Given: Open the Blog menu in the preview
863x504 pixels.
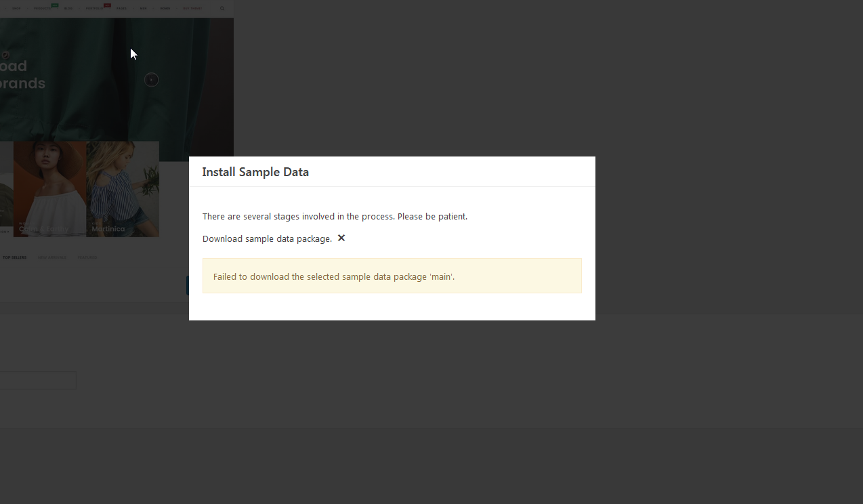Looking at the screenshot, I should click(68, 9).
